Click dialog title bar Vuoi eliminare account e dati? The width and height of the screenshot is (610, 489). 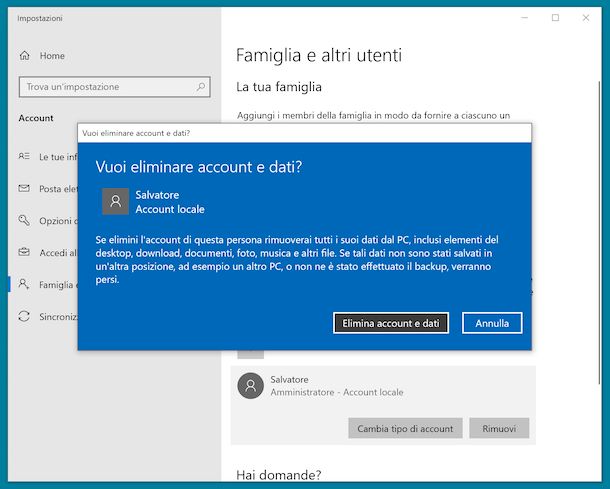[305, 133]
